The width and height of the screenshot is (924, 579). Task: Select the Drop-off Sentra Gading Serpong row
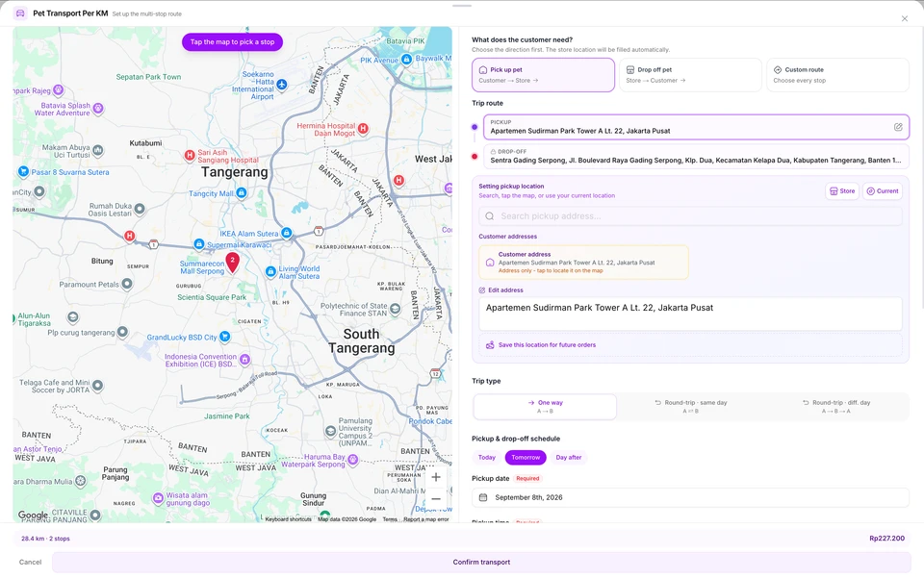[696, 156]
